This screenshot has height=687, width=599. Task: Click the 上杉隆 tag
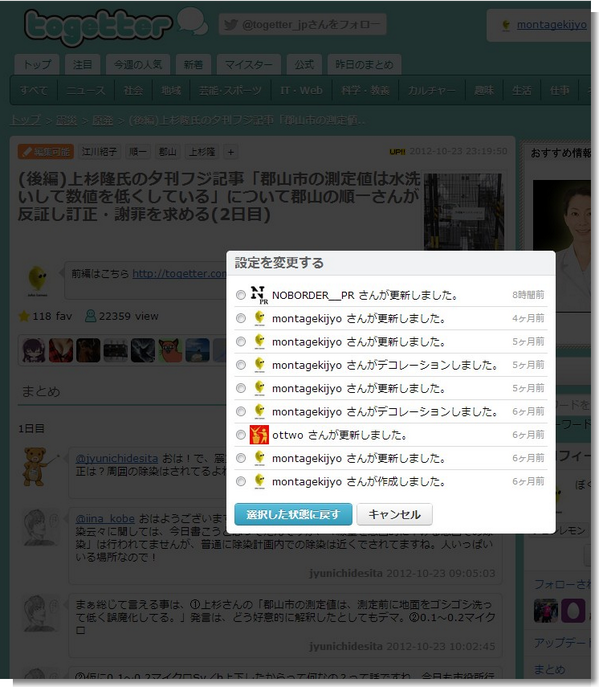click(202, 152)
